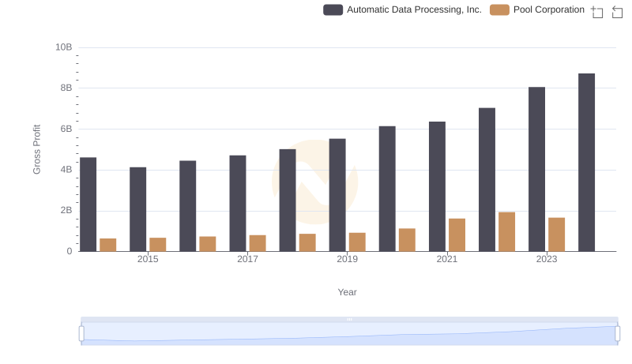632x364 pixels.
Task: Click the Gross Profit axis title
Action: click(x=36, y=149)
